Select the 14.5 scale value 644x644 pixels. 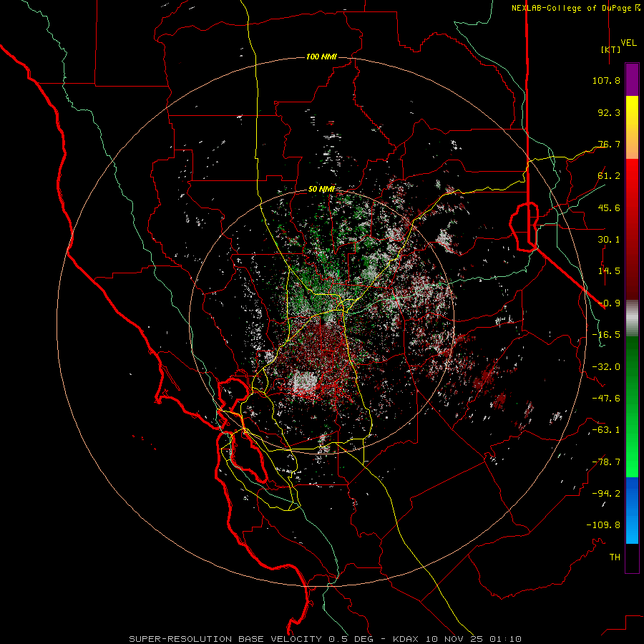pyautogui.click(x=609, y=271)
